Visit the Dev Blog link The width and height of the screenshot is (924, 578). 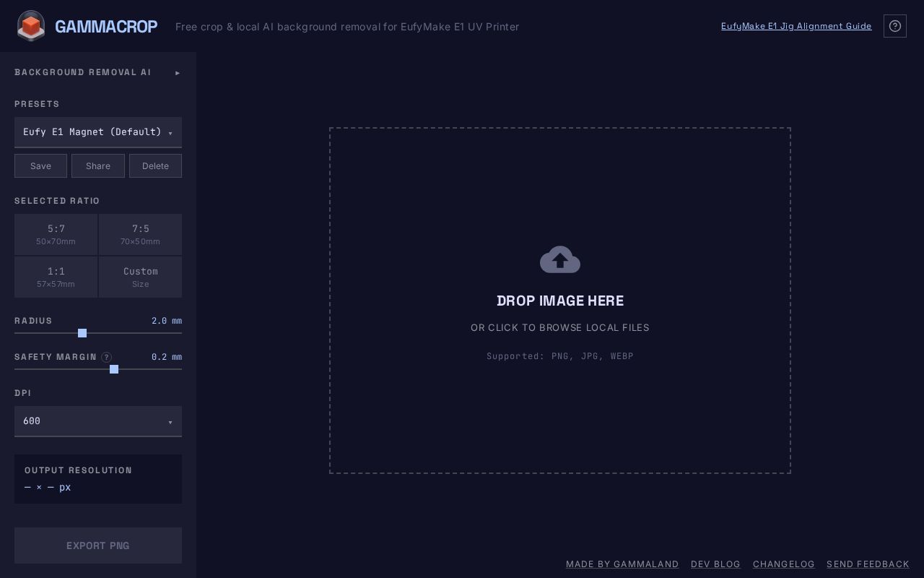715,564
